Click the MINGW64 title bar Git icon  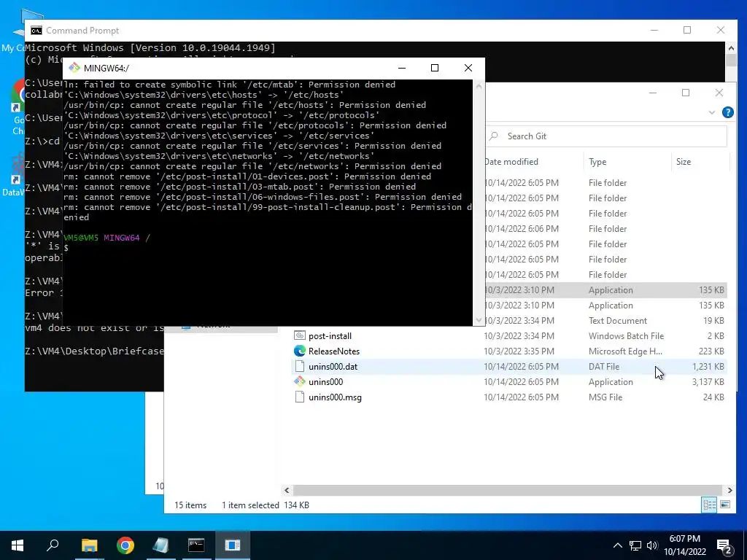(x=74, y=68)
